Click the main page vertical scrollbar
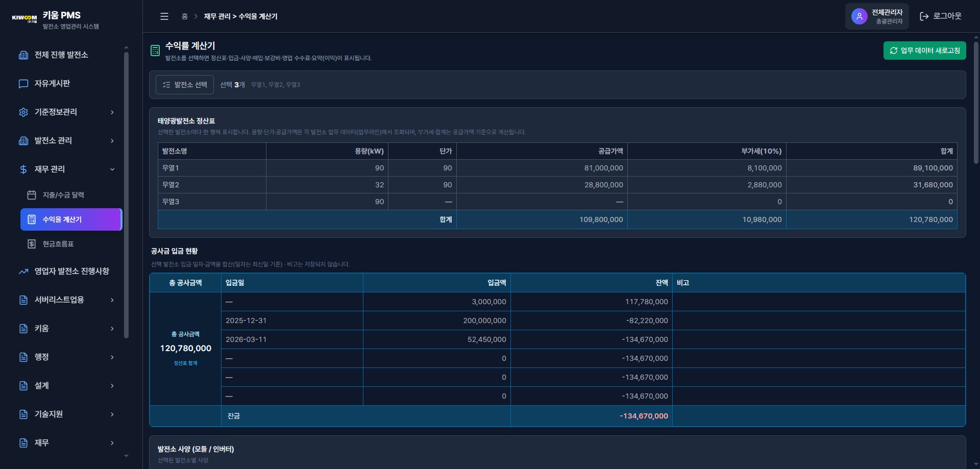The width and height of the screenshot is (980, 469). pos(976,102)
